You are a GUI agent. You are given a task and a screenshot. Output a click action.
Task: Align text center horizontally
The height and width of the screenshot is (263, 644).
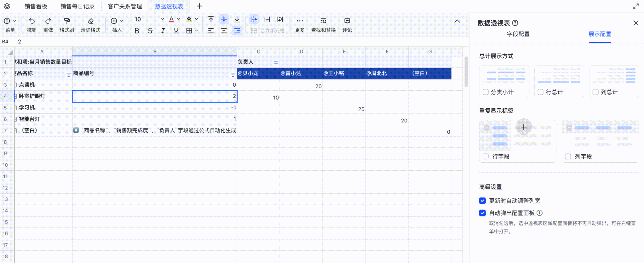224,31
